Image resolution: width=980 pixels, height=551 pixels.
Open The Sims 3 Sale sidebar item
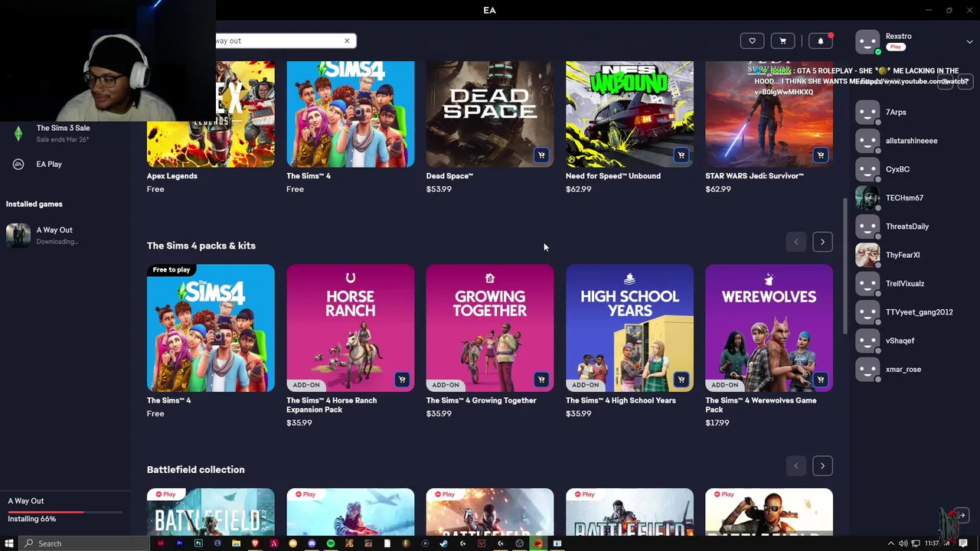tap(65, 133)
